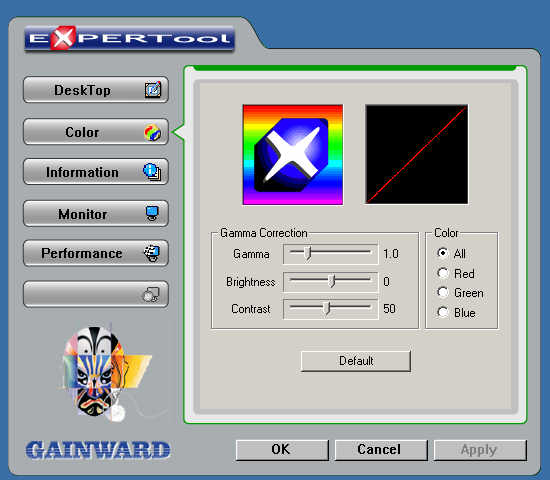This screenshot has height=480, width=550.
Task: Click the Contrast label text
Action: pyautogui.click(x=250, y=309)
